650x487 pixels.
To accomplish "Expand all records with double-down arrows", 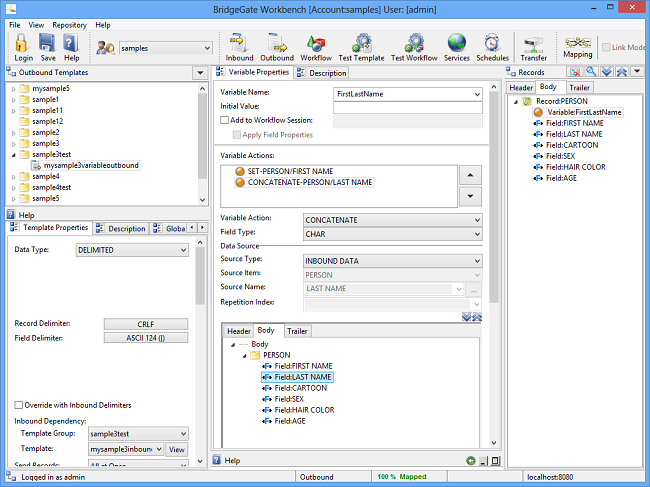I will tap(606, 72).
